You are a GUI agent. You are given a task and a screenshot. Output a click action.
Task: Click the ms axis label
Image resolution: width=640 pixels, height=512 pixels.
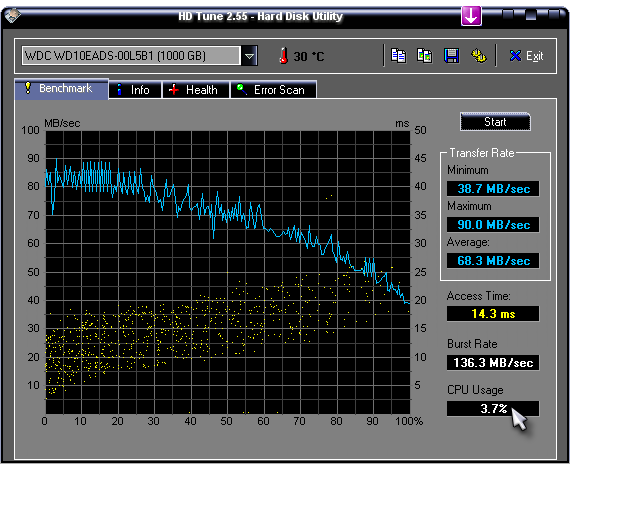(x=402, y=123)
